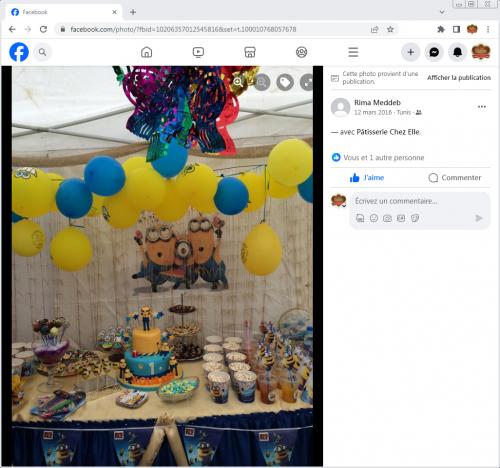Image resolution: width=500 pixels, height=468 pixels.
Task: Click the Facebook logo in the header
Action: click(x=19, y=52)
